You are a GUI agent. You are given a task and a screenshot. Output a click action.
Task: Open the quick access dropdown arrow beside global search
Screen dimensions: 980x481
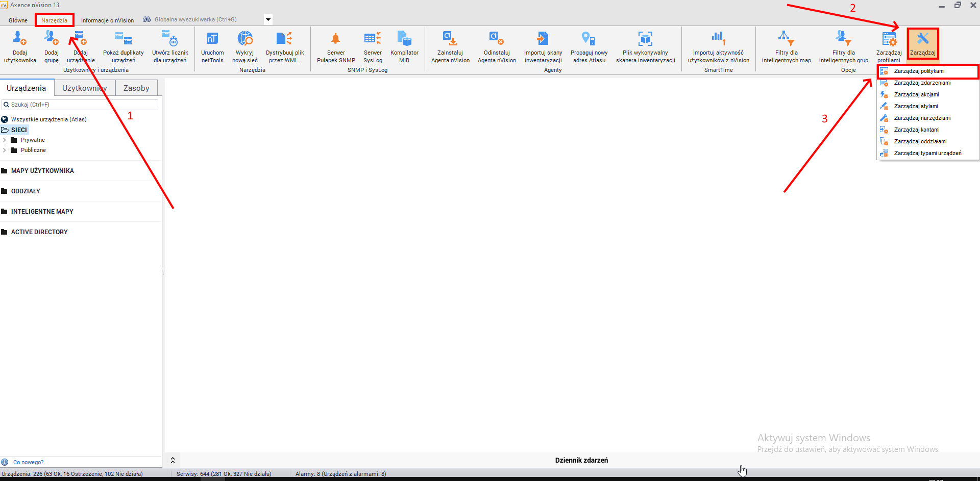pos(268,20)
